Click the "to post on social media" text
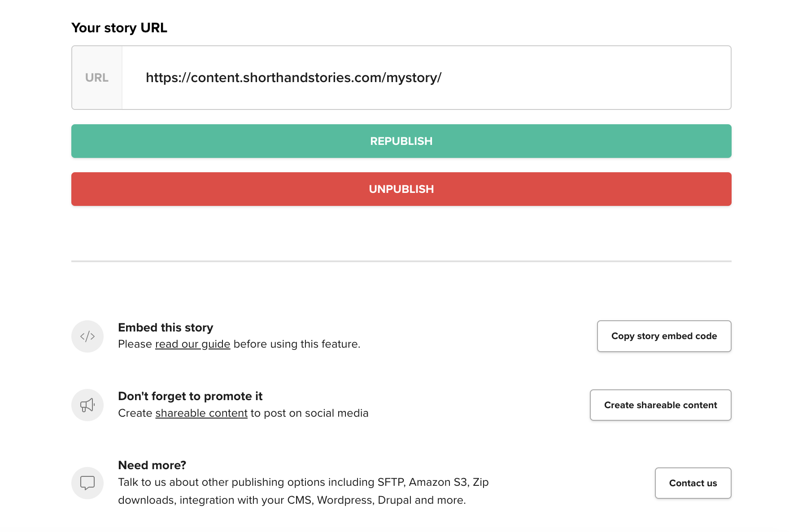 pyautogui.click(x=310, y=413)
